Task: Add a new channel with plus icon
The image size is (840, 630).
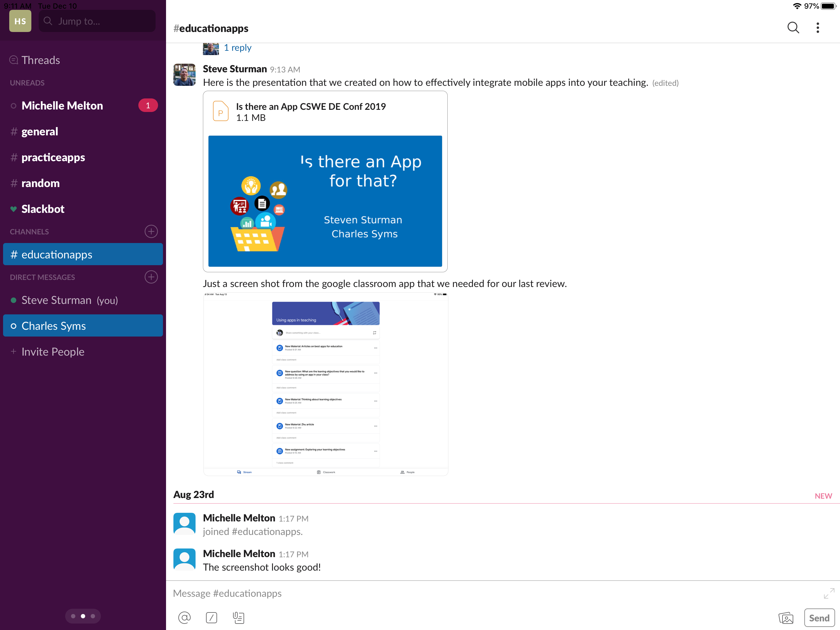Action: pos(151,231)
